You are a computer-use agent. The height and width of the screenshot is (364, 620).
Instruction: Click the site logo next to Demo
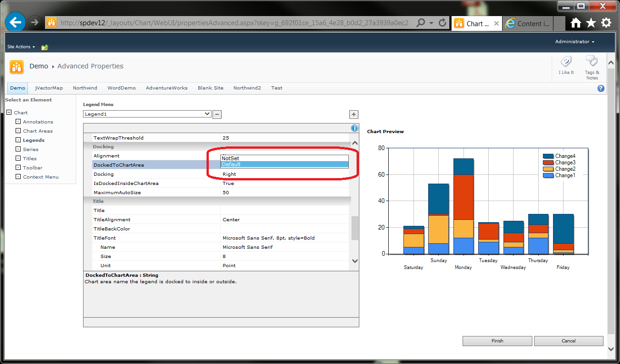pyautogui.click(x=17, y=67)
